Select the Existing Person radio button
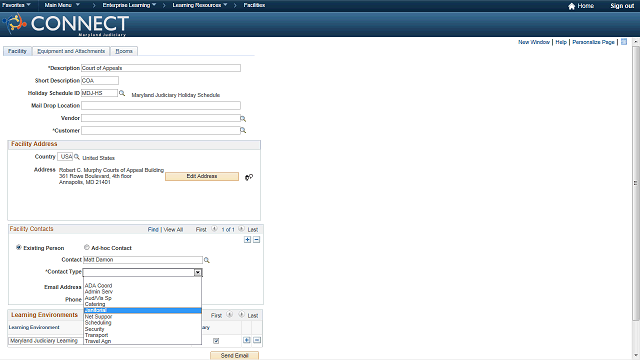Viewport: 640px width, 360px height. (19, 247)
